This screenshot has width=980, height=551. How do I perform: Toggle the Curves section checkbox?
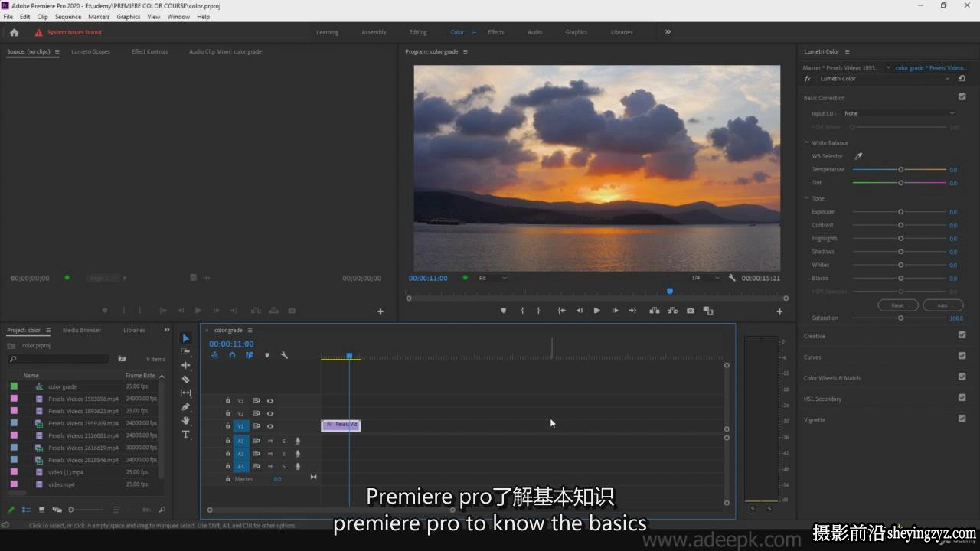[962, 356]
